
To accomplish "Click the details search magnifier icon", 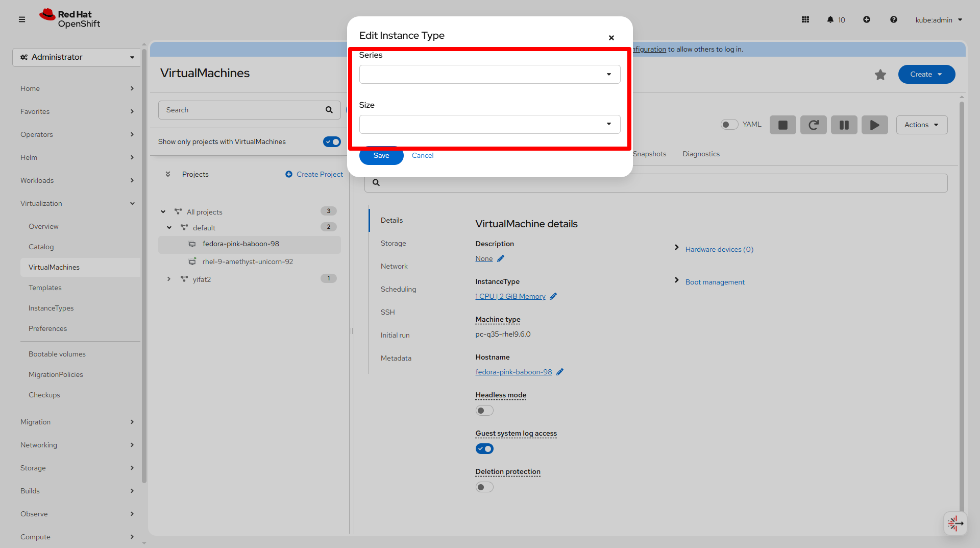I will [376, 183].
